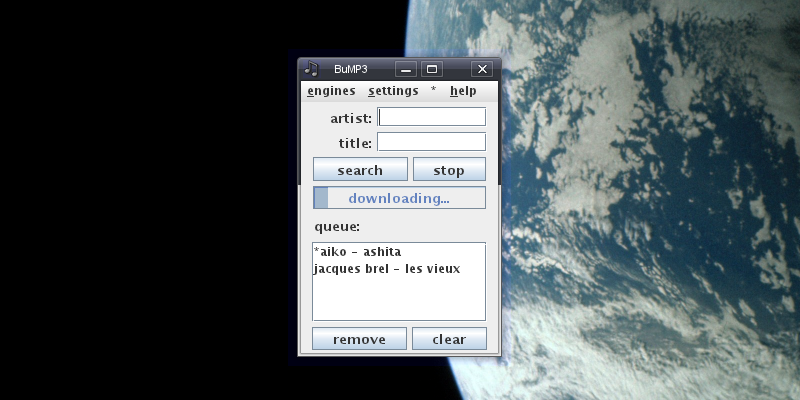Close the BuMP3 window

482,69
